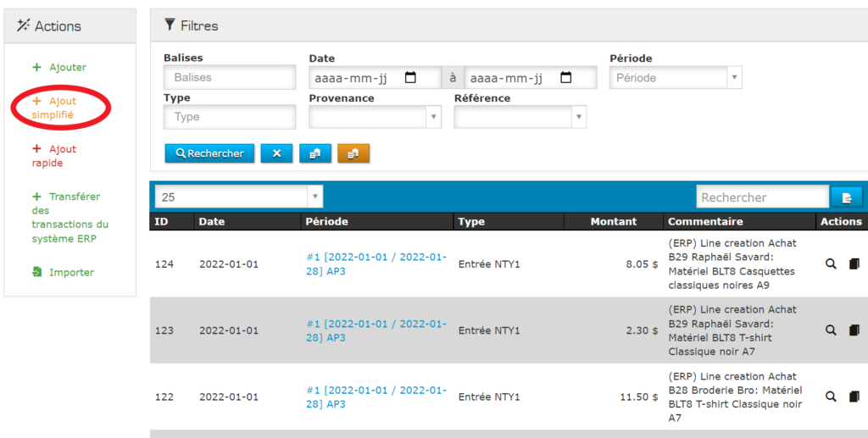868x438 pixels.
Task: Click the blue X clear-filters button
Action: coord(276,153)
